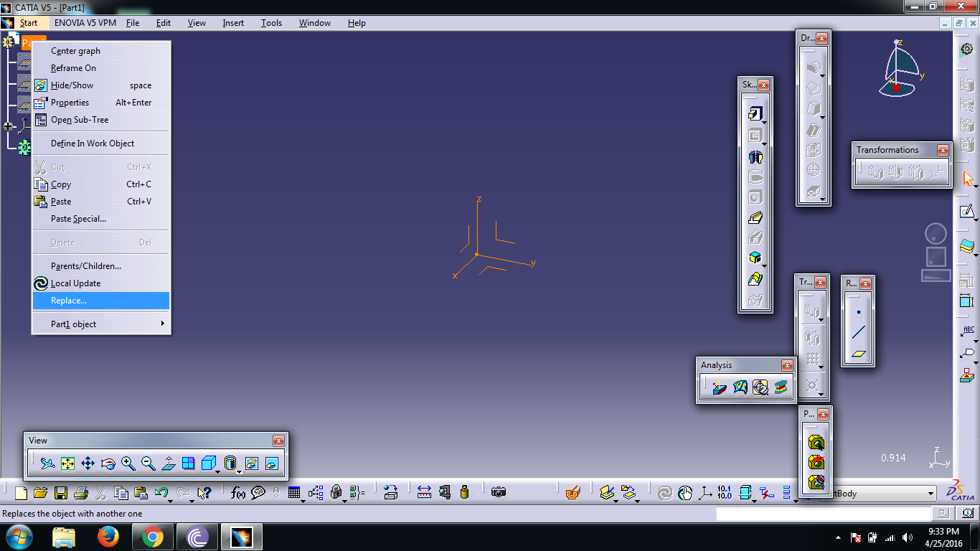Click the Text with Leader ABC icon
The image size is (980, 551).
tap(968, 332)
